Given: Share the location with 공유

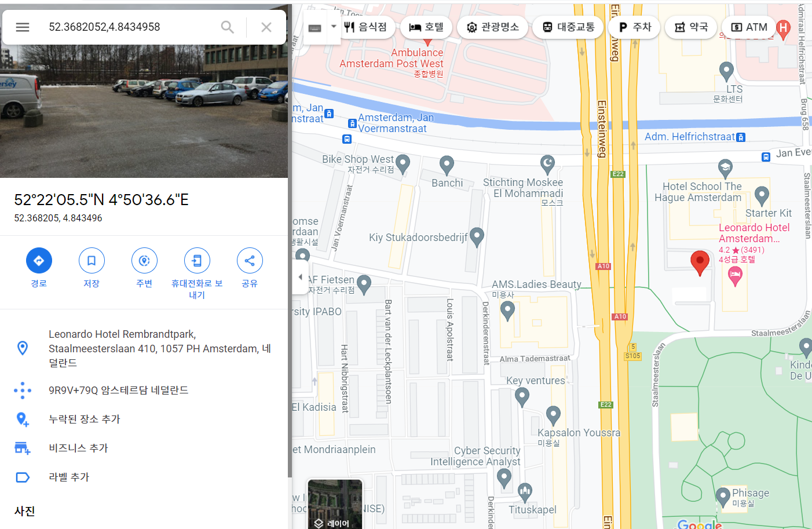Looking at the screenshot, I should click(250, 268).
